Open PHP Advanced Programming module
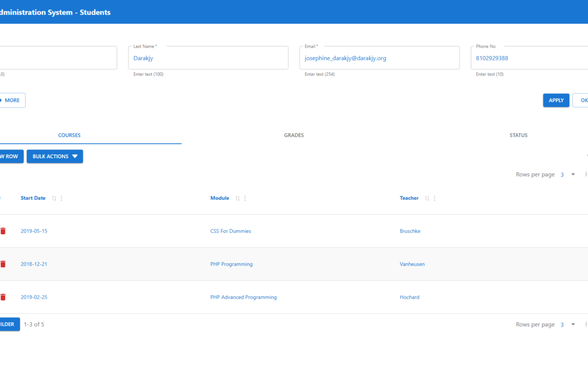 (x=243, y=298)
